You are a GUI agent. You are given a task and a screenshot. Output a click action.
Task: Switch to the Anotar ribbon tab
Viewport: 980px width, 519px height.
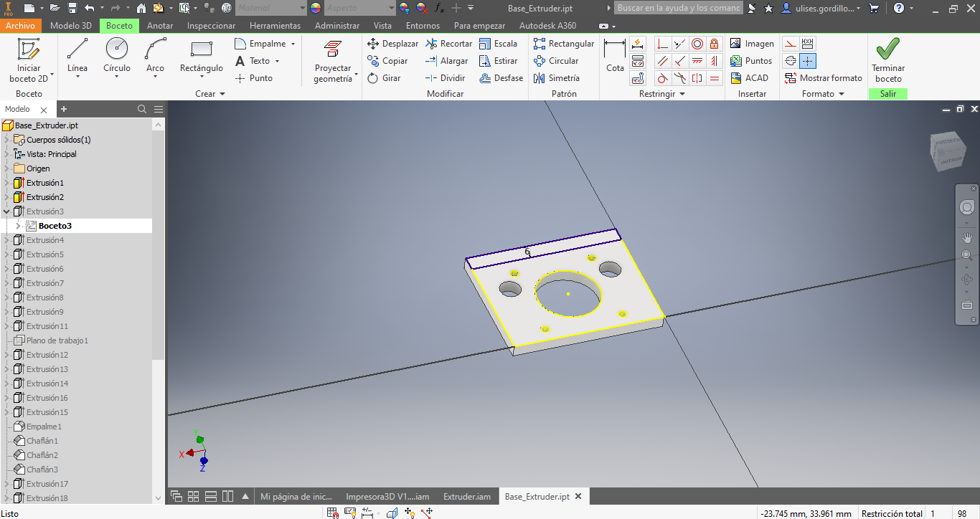[x=160, y=25]
